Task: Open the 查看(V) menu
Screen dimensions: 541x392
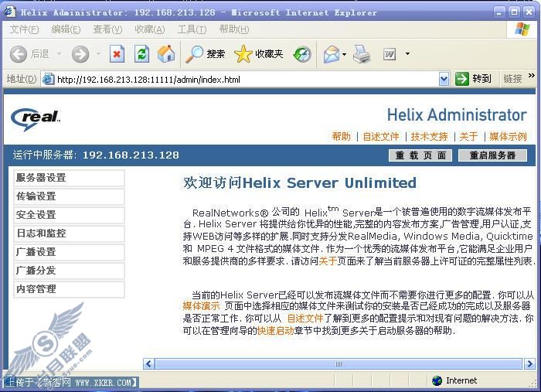Action: pos(107,29)
